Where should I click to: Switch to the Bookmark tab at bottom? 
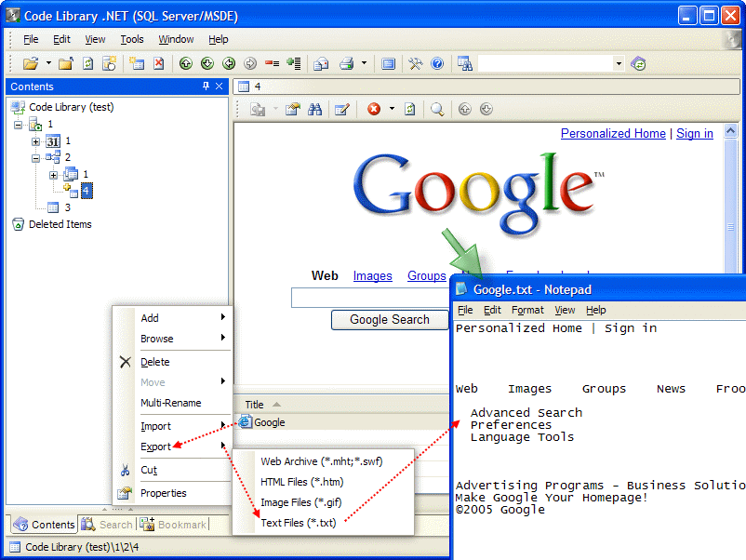(x=173, y=525)
